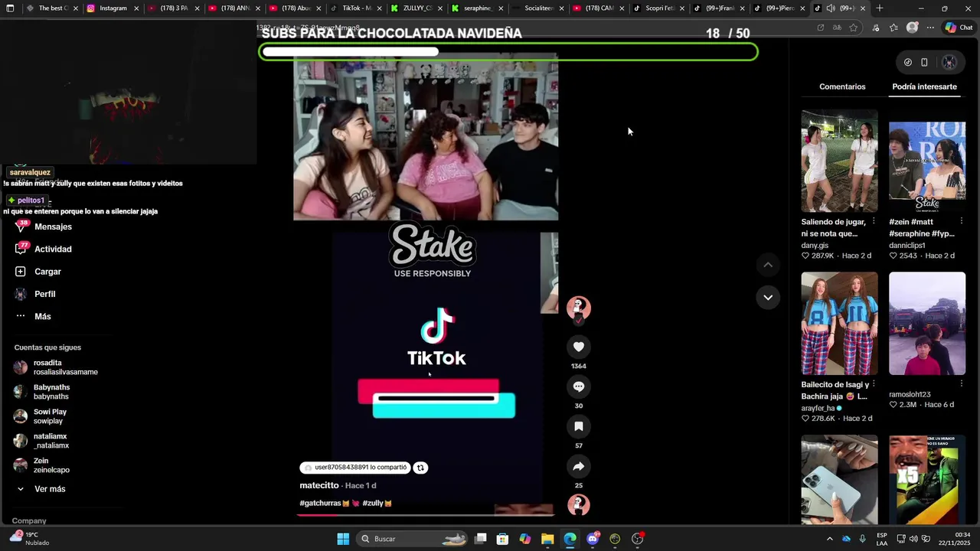Switch to the ZULLYY browser tab
Screen dimensions: 980x551
[x=416, y=8]
